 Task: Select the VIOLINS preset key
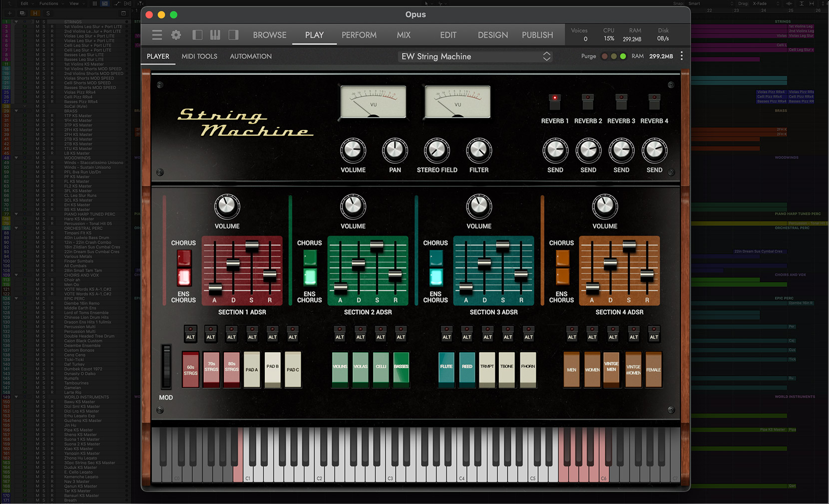[x=340, y=369]
